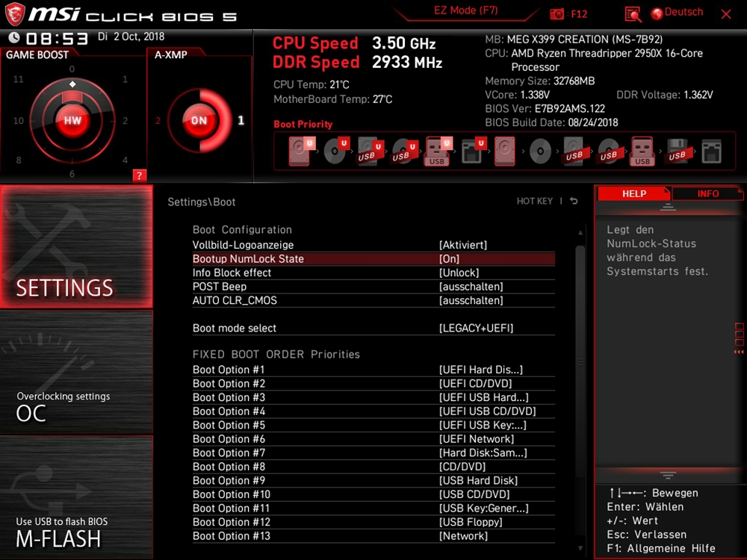Click the help panel expand handle at bottom
The height and width of the screenshot is (560, 747).
click(668, 475)
